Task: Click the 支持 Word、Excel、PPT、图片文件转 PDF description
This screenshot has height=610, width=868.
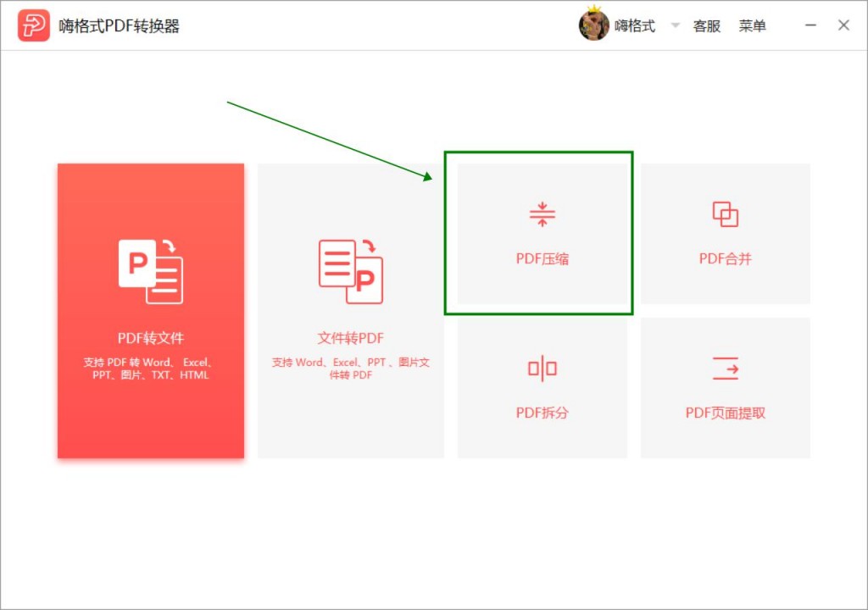Action: tap(350, 369)
